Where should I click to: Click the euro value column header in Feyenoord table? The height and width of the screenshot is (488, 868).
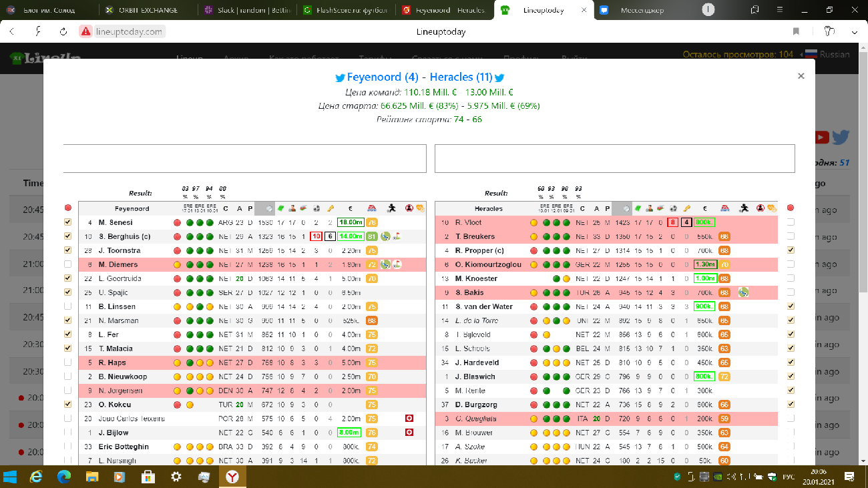[350, 208]
